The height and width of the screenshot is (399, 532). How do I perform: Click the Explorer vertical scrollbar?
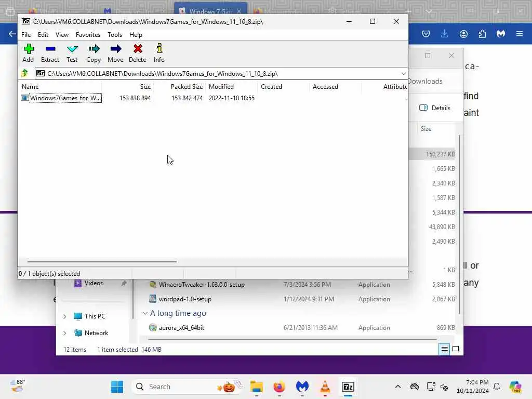(459, 224)
